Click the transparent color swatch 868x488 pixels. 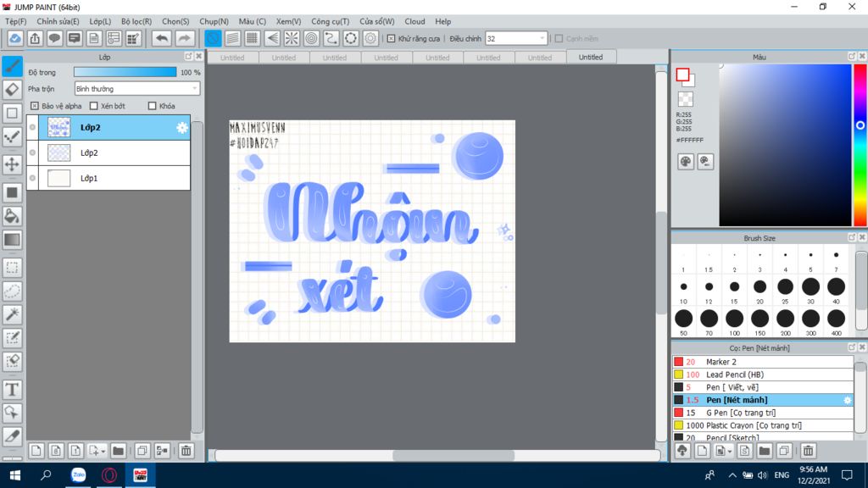tap(685, 100)
